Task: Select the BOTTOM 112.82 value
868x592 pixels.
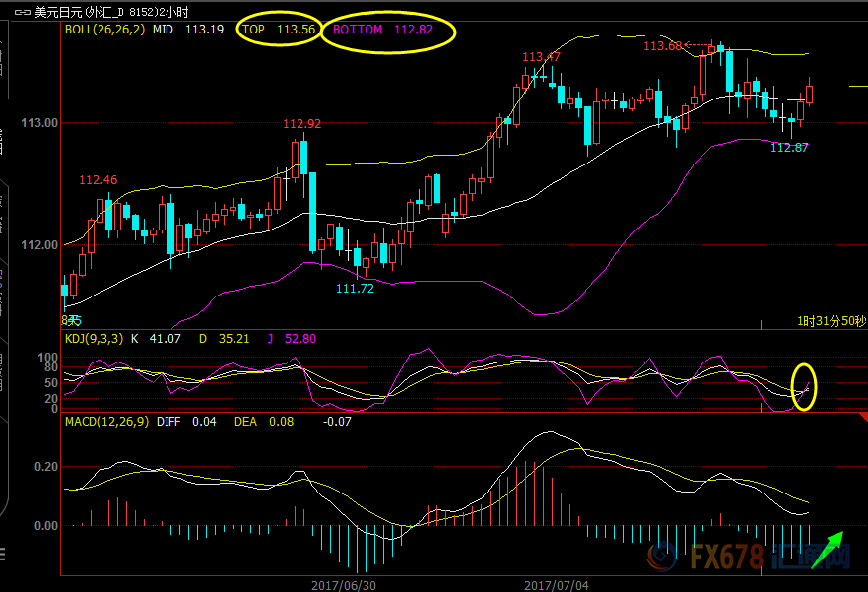Action: click(x=382, y=30)
